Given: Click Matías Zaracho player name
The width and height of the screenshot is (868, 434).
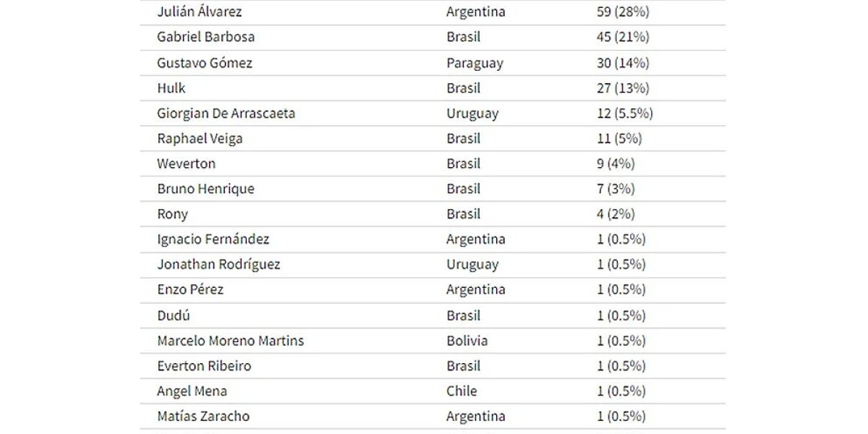Looking at the screenshot, I should 203,416.
